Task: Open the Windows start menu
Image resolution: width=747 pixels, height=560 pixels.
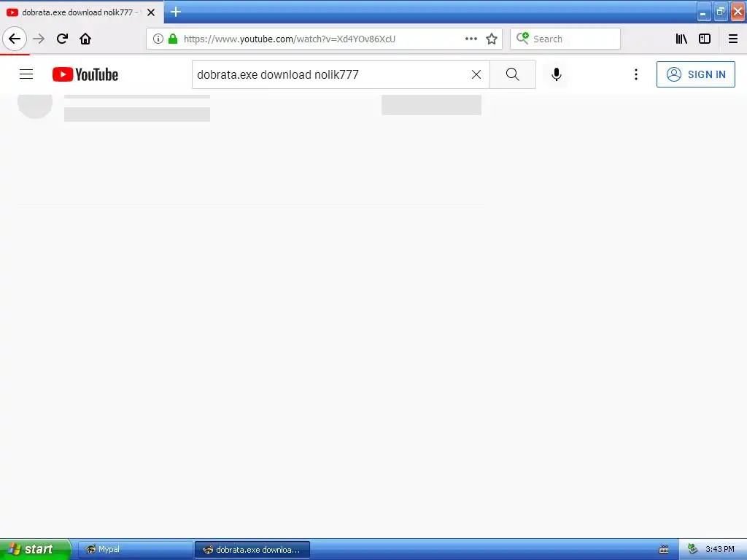Action: click(35, 549)
